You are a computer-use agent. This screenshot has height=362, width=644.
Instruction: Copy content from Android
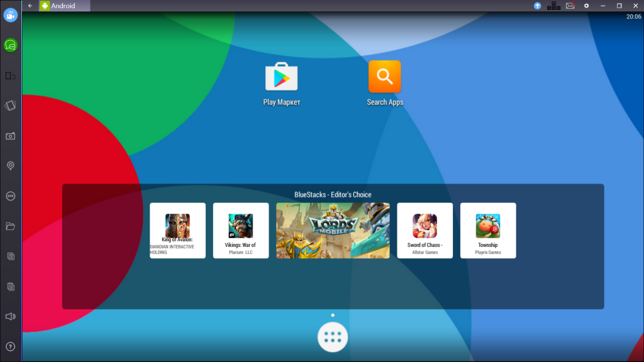[9, 256]
